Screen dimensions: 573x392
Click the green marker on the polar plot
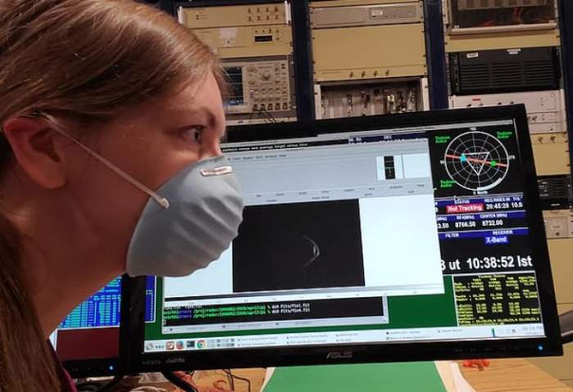point(493,162)
